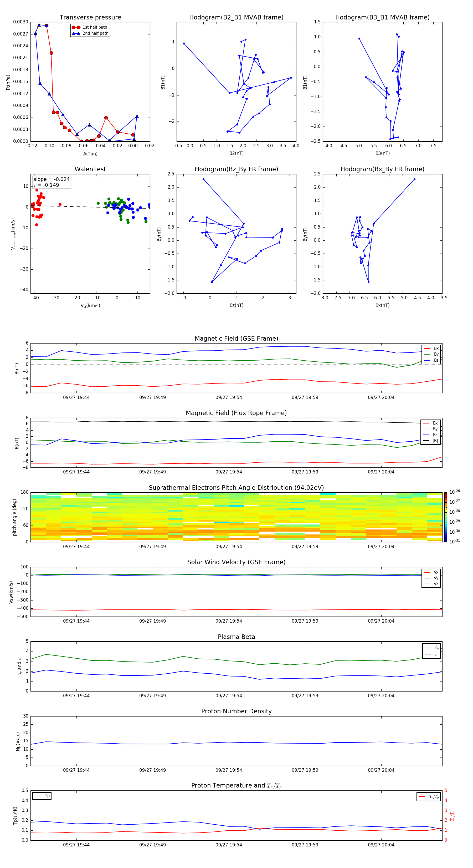
Task: Click the 'Pt(nPa)' y-axis label
Action: pos(8,82)
